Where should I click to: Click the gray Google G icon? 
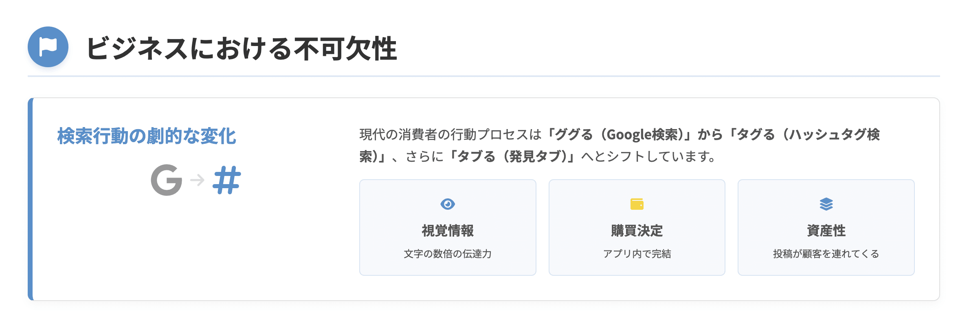166,180
